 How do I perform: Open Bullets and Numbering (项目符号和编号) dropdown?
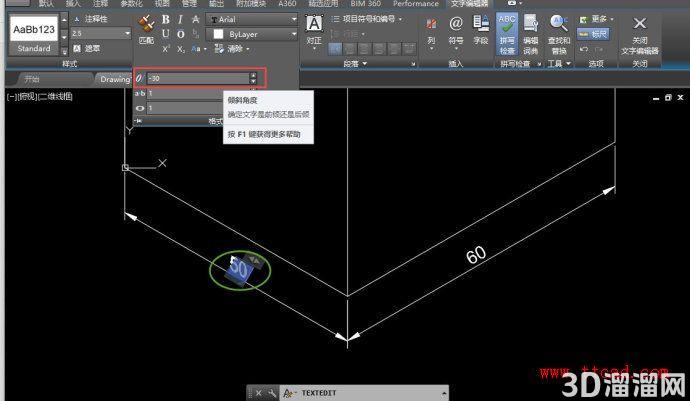tap(366, 19)
